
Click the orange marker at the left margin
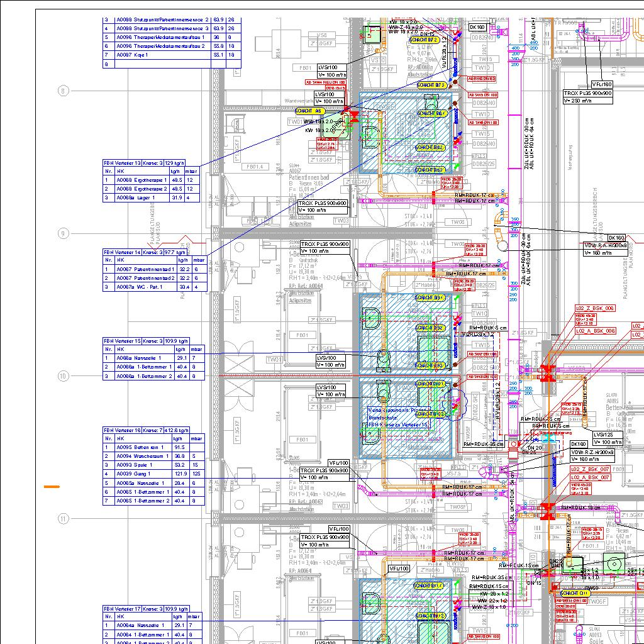click(x=52, y=487)
